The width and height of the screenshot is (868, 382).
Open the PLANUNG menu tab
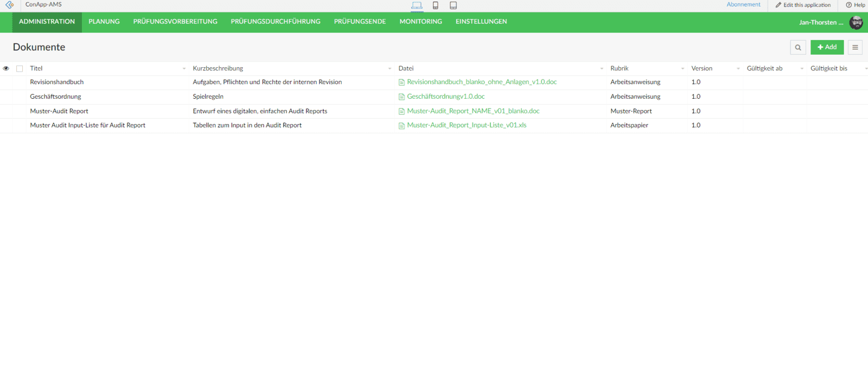click(104, 22)
